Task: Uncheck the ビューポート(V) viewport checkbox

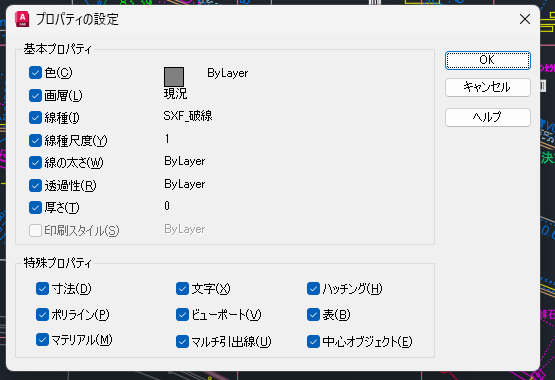Action: point(182,314)
